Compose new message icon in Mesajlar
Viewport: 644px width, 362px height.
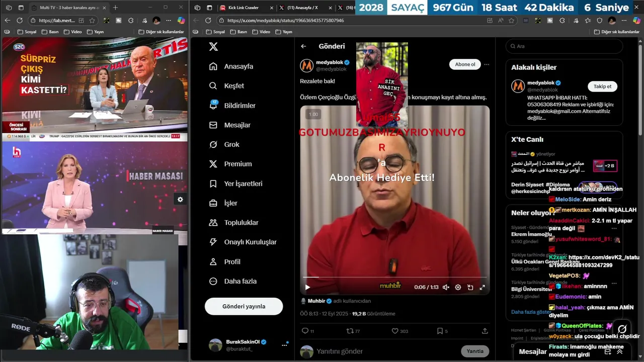click(x=608, y=351)
